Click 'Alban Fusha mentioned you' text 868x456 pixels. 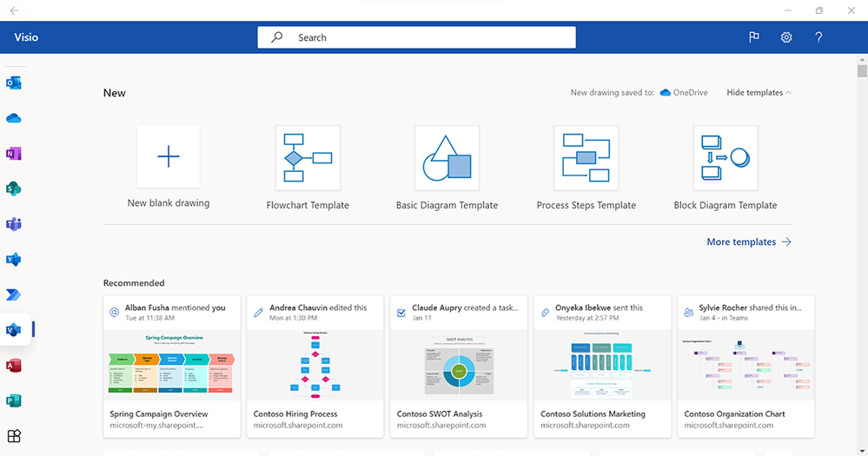[x=175, y=307]
